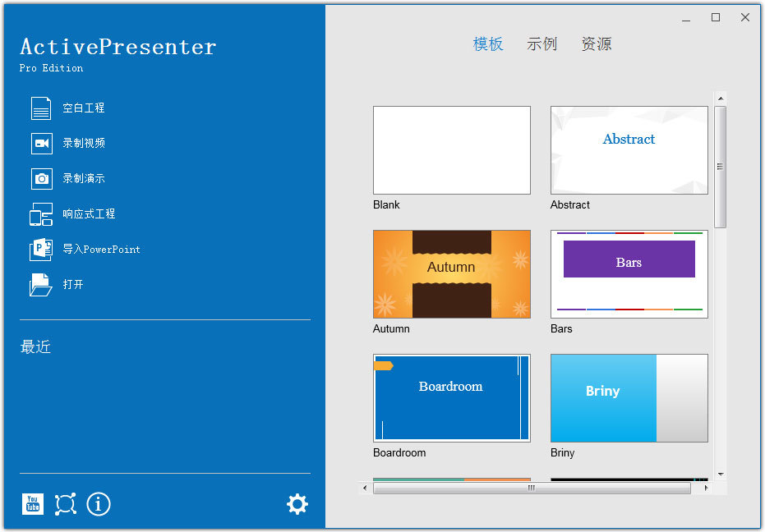Viewport: 765px width, 532px height.
Task: Open the community sharing icon
Action: [65, 504]
